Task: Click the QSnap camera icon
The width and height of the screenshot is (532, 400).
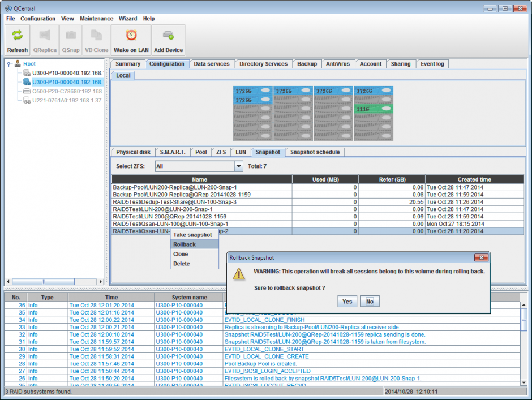Action: coord(71,35)
